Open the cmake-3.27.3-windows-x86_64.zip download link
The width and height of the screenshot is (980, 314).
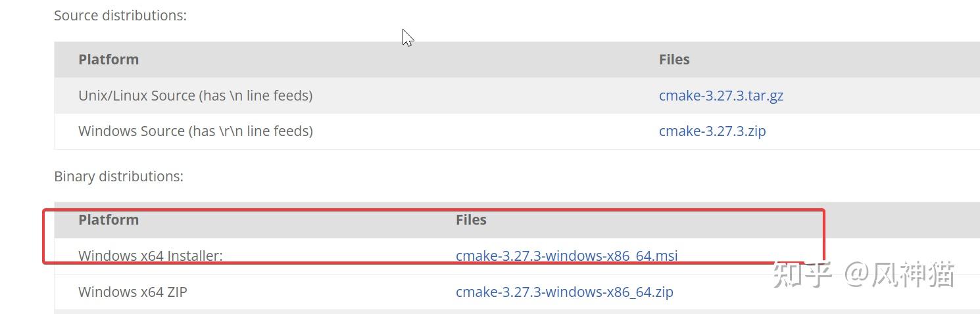click(x=564, y=292)
